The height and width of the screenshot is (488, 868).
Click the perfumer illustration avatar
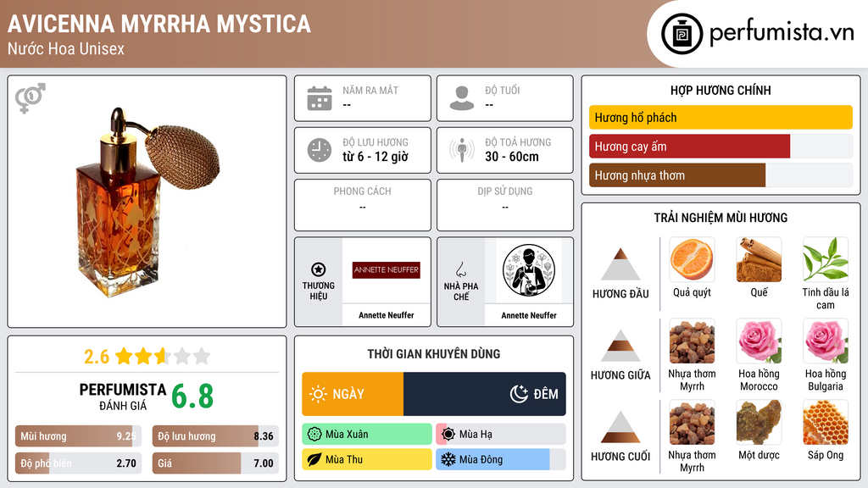(529, 270)
